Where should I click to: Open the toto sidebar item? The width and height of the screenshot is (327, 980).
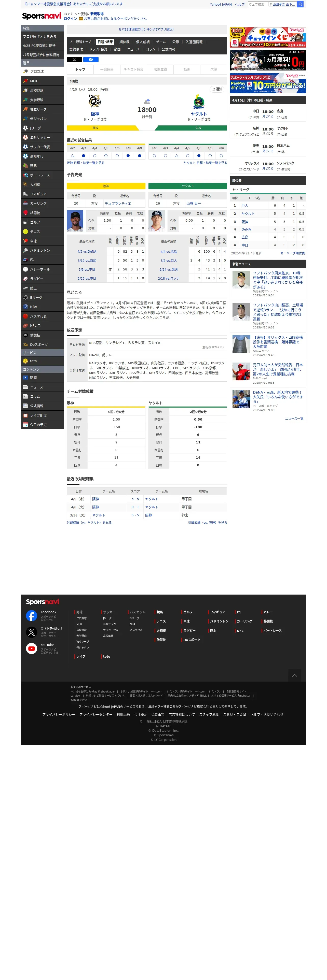(42, 361)
